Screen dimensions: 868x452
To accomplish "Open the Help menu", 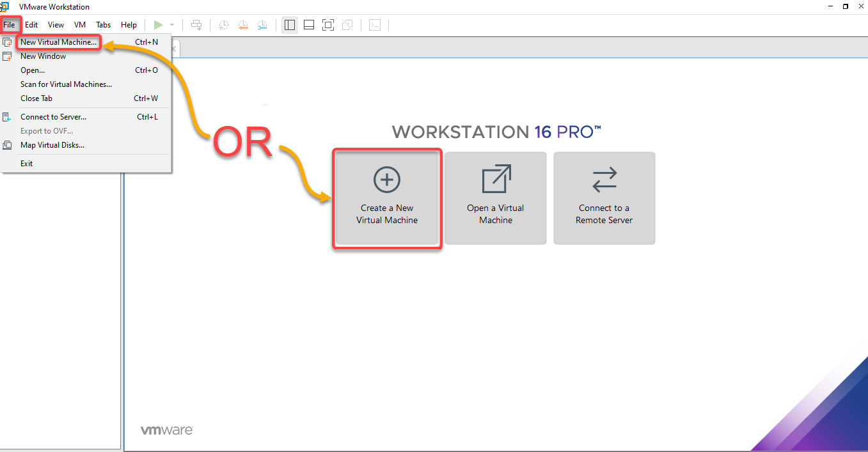I will pos(129,25).
